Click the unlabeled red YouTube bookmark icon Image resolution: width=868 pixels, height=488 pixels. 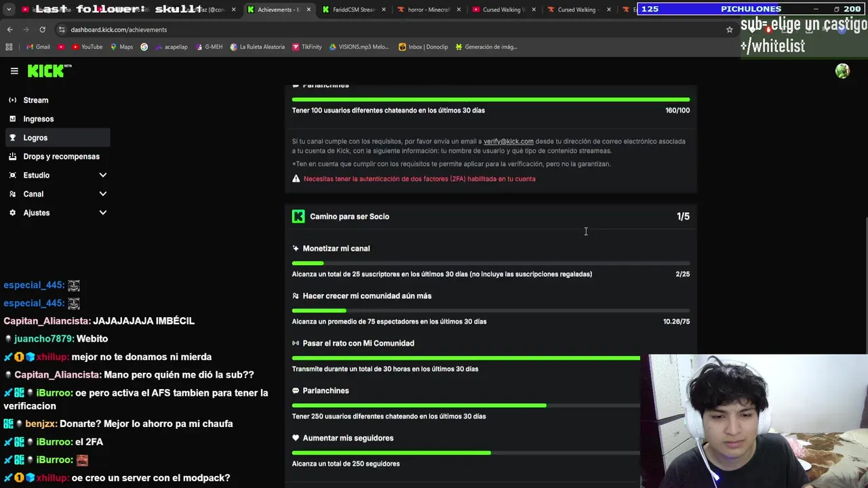click(61, 47)
